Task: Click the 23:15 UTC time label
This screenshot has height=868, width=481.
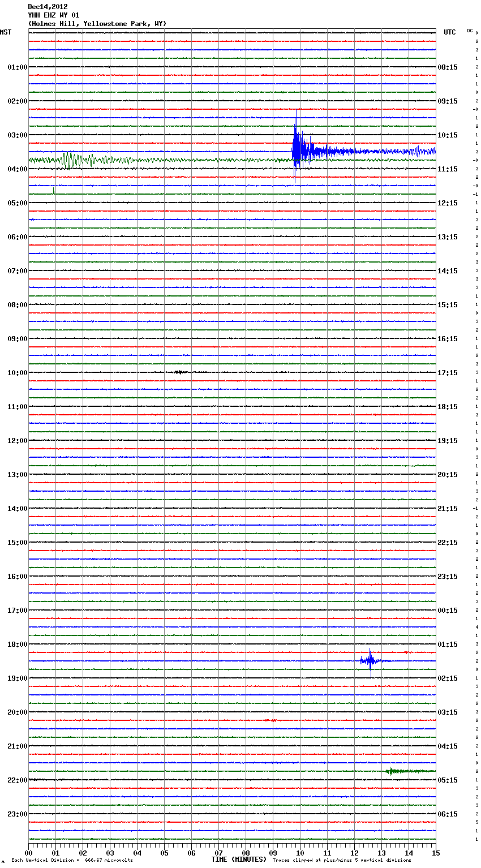Action: (448, 577)
